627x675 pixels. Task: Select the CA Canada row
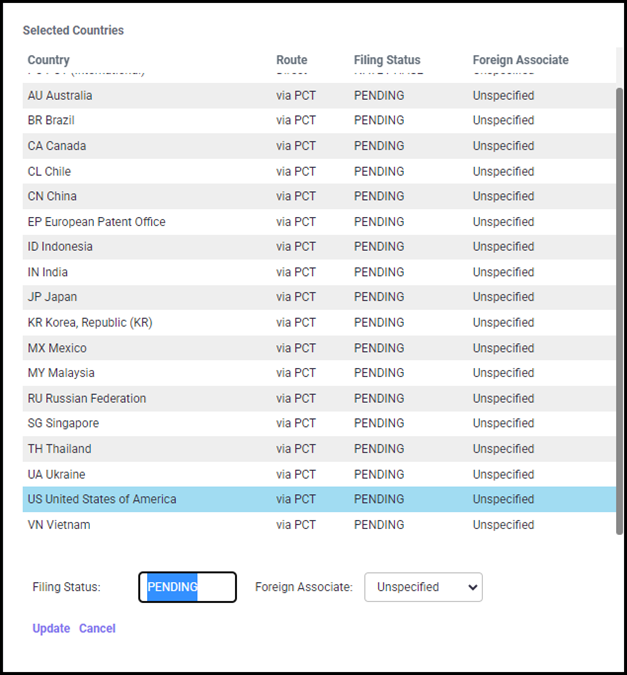57,146
